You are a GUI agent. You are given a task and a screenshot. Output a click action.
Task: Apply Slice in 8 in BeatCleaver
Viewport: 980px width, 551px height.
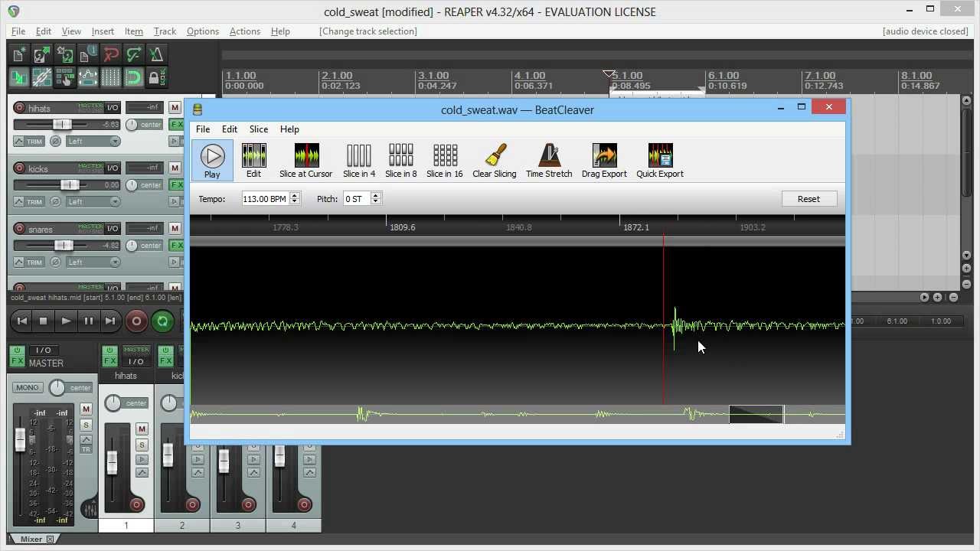[x=401, y=160]
